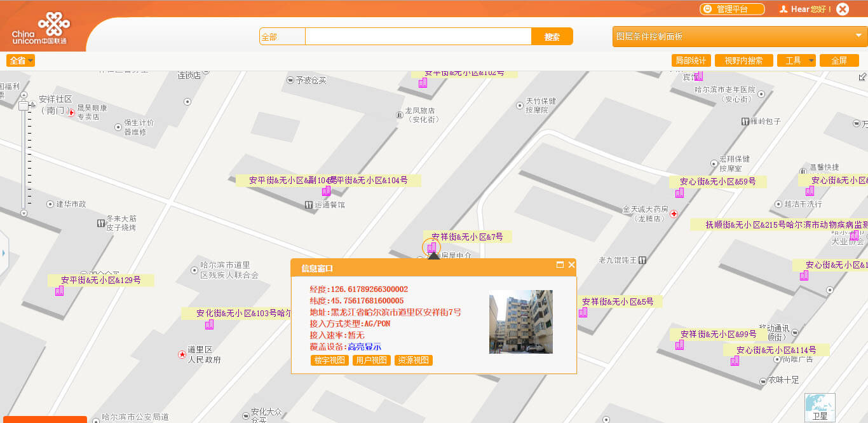This screenshot has height=423, width=868.
Task: Click the 视野内搜索 button
Action: 744,60
